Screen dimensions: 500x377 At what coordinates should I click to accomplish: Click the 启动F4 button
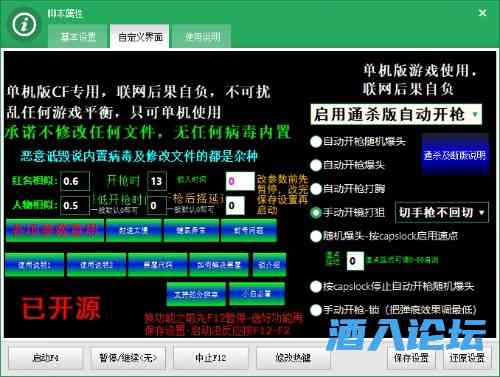[x=45, y=358]
